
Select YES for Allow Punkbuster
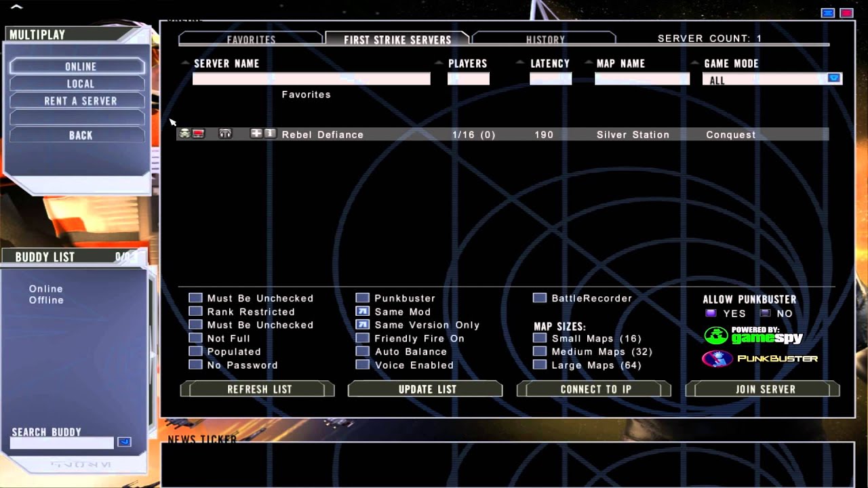[711, 313]
